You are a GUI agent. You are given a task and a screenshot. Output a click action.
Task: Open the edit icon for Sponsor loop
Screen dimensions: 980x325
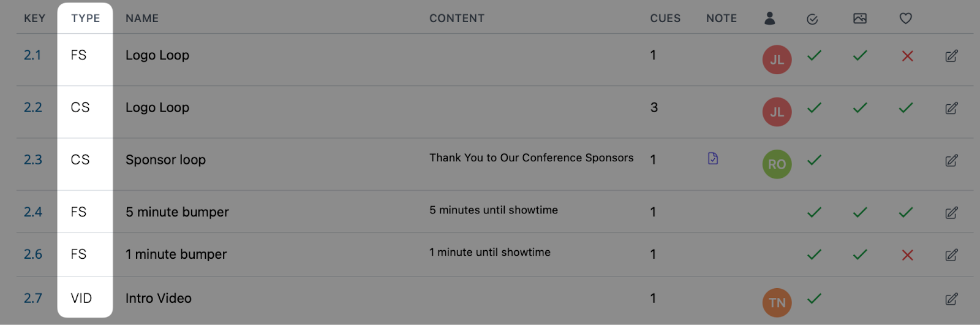(951, 161)
